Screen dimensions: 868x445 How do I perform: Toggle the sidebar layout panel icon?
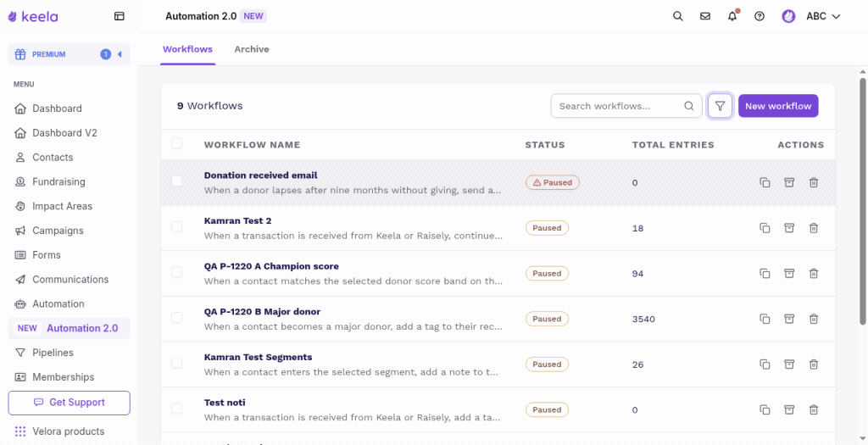pyautogui.click(x=119, y=17)
